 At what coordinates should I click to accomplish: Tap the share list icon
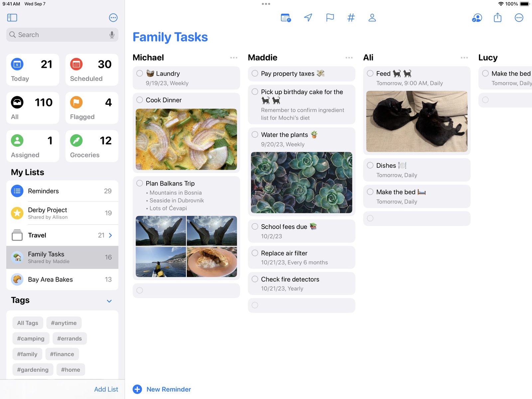pos(497,17)
